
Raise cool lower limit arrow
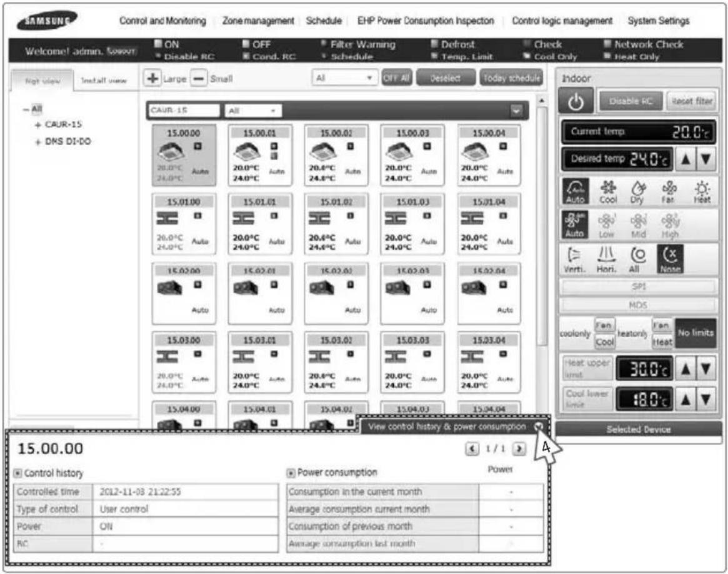tap(686, 400)
